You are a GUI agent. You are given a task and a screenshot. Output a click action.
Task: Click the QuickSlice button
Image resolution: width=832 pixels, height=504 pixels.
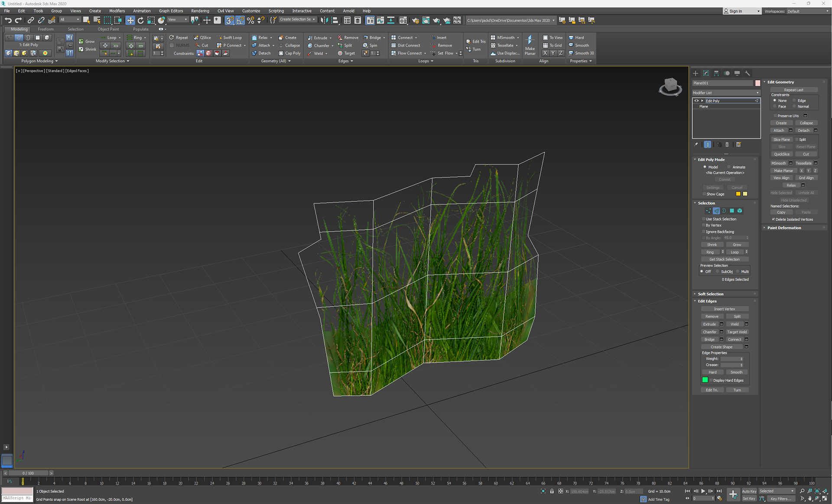point(781,154)
